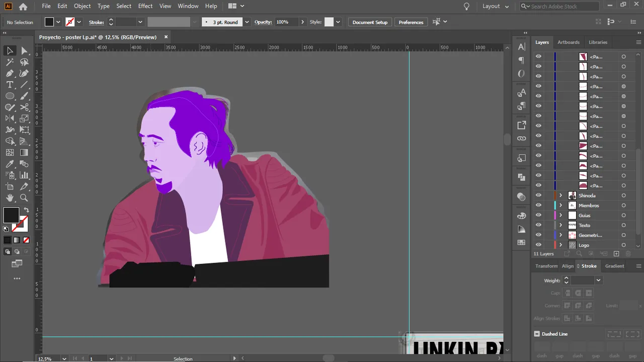644x362 pixels.
Task: Swap fill and stroke colors arrow
Action: 26,210
